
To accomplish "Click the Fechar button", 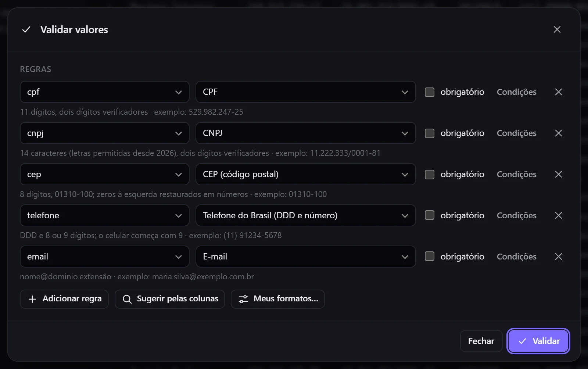I will pos(481,341).
